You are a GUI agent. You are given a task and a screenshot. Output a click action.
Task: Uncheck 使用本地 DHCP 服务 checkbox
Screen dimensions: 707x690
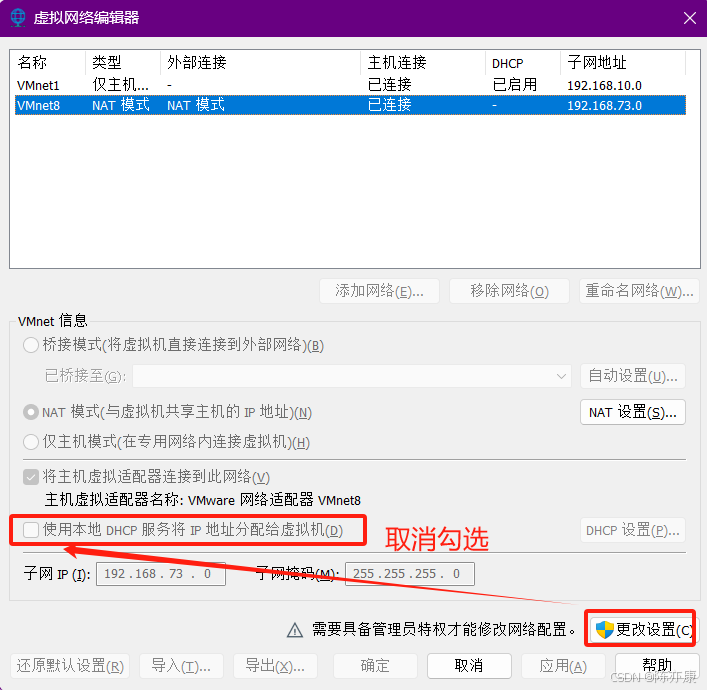point(31,530)
